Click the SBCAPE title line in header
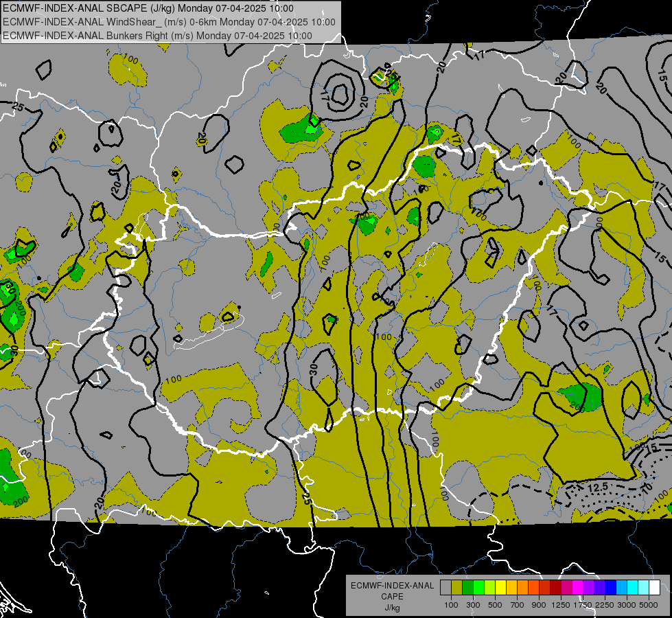The image size is (672, 618). [x=148, y=8]
